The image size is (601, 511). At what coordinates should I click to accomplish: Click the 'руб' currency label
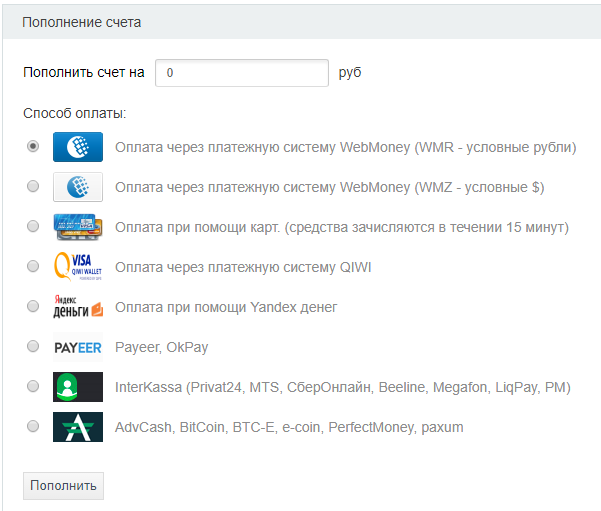350,73
